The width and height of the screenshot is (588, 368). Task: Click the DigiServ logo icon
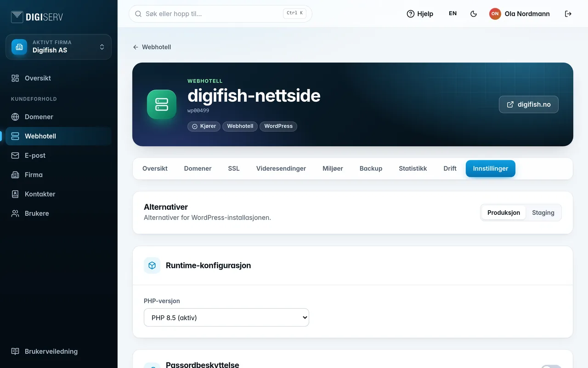point(17,17)
